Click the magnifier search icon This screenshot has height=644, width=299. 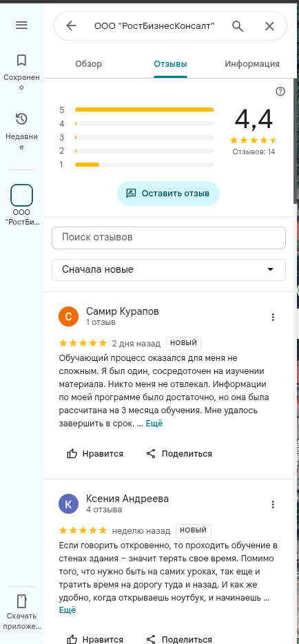coord(238,26)
